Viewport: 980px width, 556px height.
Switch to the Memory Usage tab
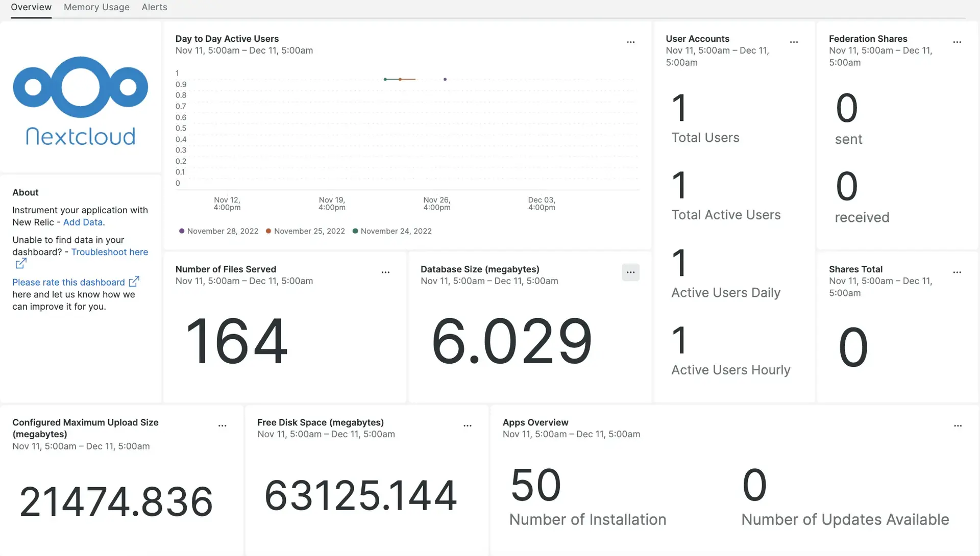(96, 7)
